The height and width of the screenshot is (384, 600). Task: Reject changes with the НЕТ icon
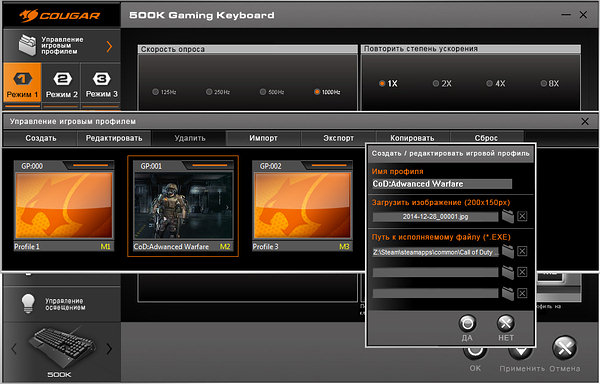[x=505, y=324]
